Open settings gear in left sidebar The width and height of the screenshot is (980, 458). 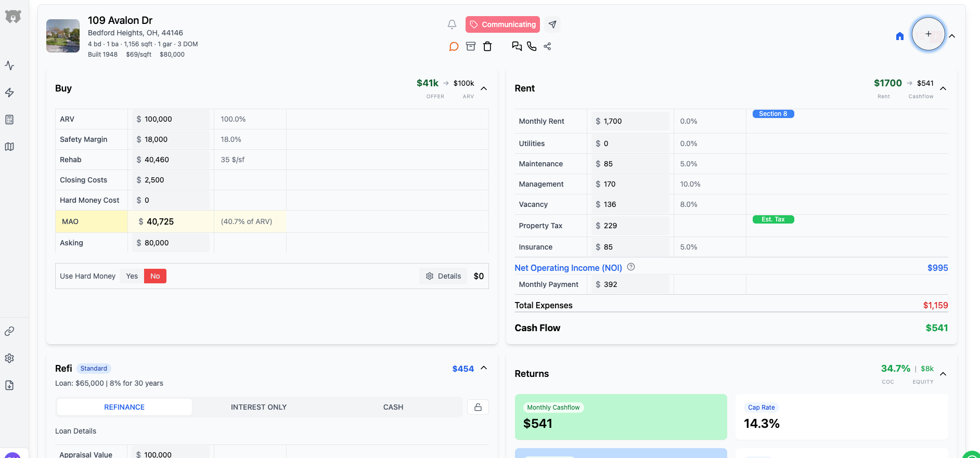pos(9,358)
